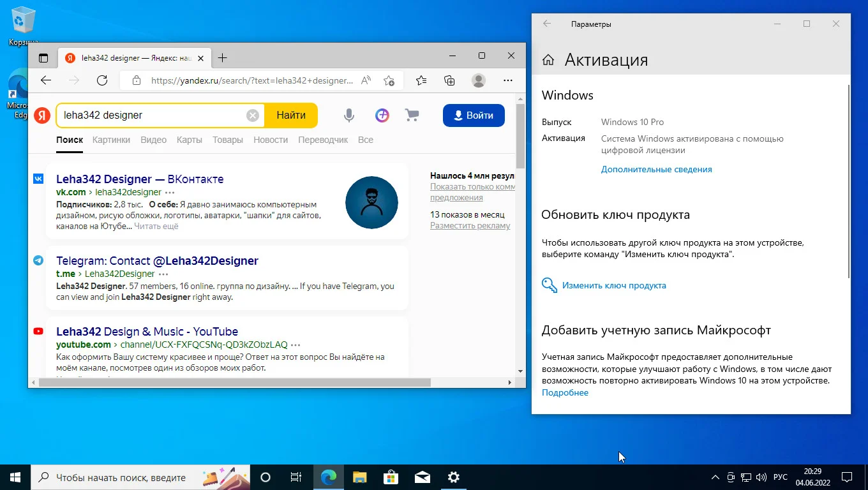Screen dimensions: 868x490
Task: Click the Edge page vertical scrollbar thumb
Action: (521, 135)
